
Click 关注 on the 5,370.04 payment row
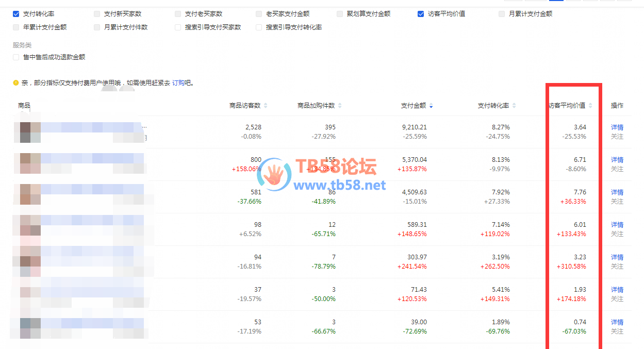pyautogui.click(x=617, y=169)
